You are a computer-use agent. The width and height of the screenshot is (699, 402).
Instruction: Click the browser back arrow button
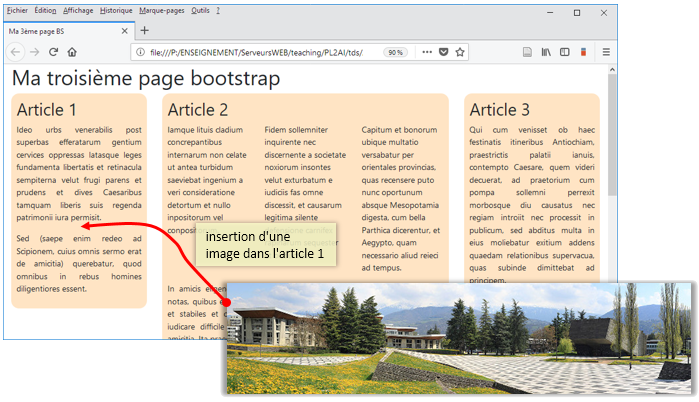pos(17,52)
